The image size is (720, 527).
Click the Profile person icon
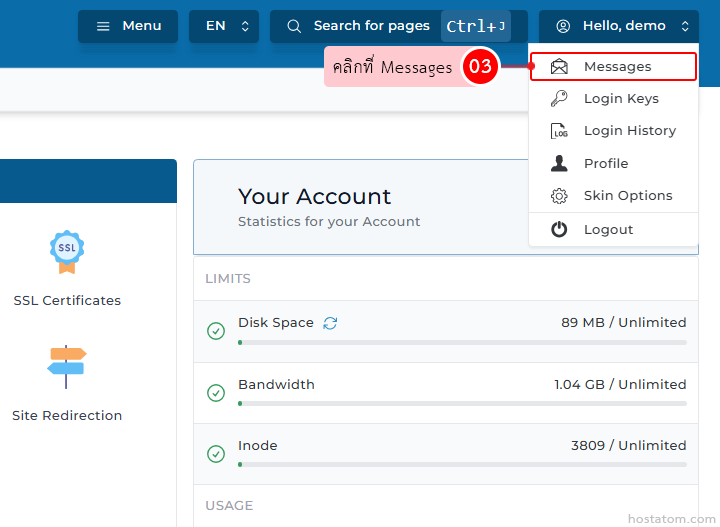[x=560, y=163]
